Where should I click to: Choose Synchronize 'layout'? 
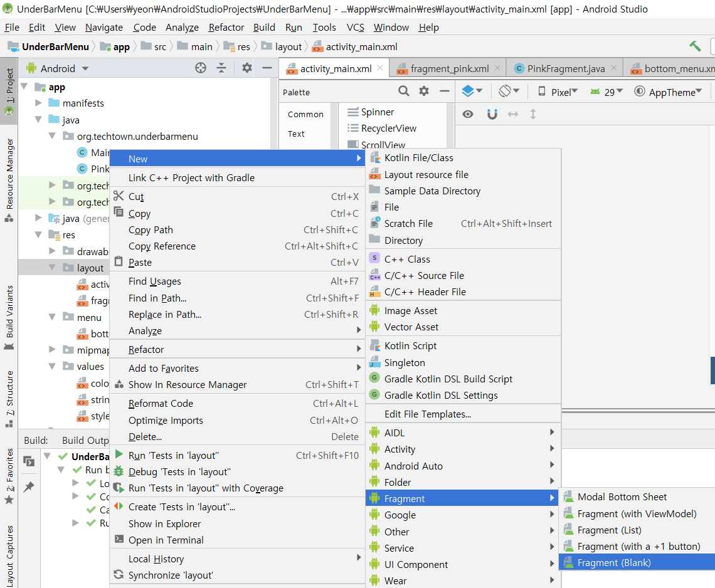(x=237, y=575)
